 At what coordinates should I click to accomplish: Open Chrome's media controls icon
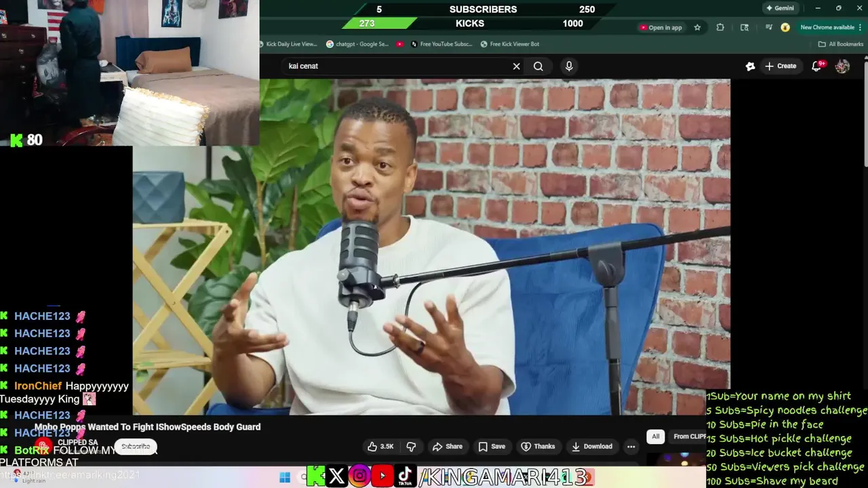pos(768,28)
